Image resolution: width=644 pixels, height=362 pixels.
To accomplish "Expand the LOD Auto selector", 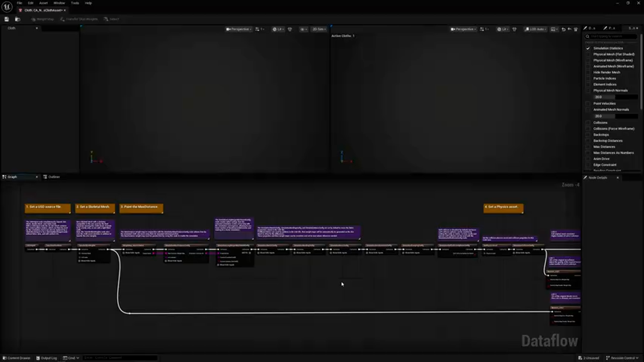I will tap(536, 29).
